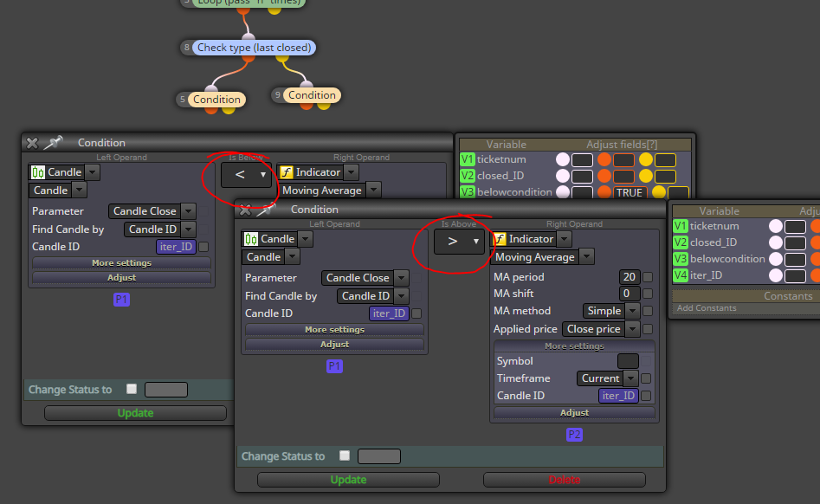820x504 pixels.
Task: Open 'Candle Close' parameter dropdown in front window
Action: (365, 278)
